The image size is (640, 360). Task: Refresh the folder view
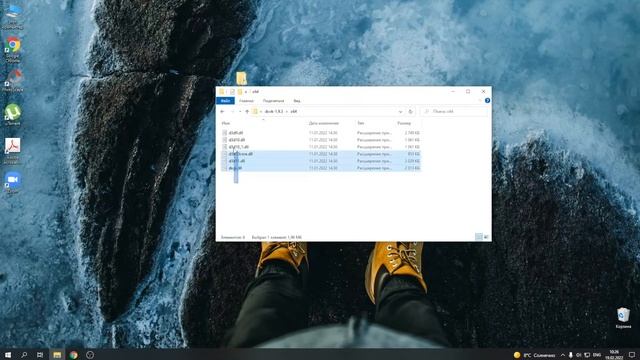(x=411, y=111)
